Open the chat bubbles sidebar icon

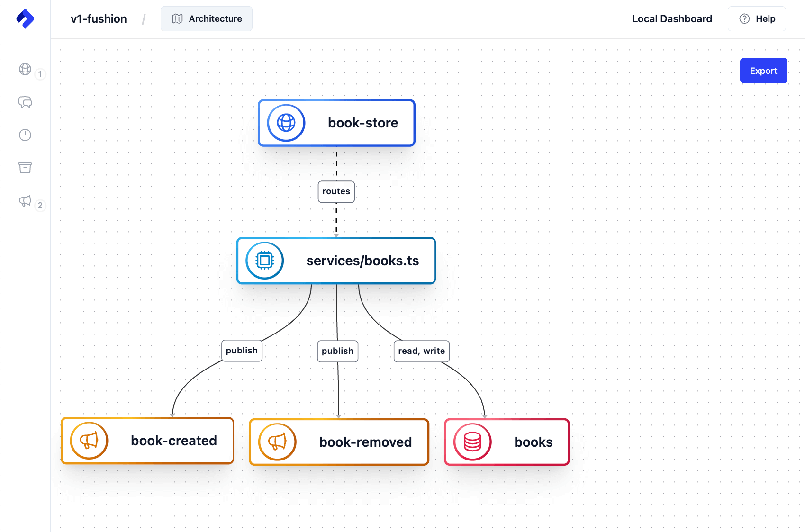25,102
